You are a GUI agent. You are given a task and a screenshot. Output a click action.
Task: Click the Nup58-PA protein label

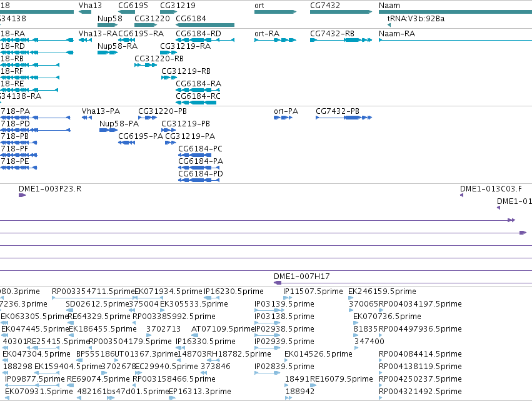pos(119,124)
